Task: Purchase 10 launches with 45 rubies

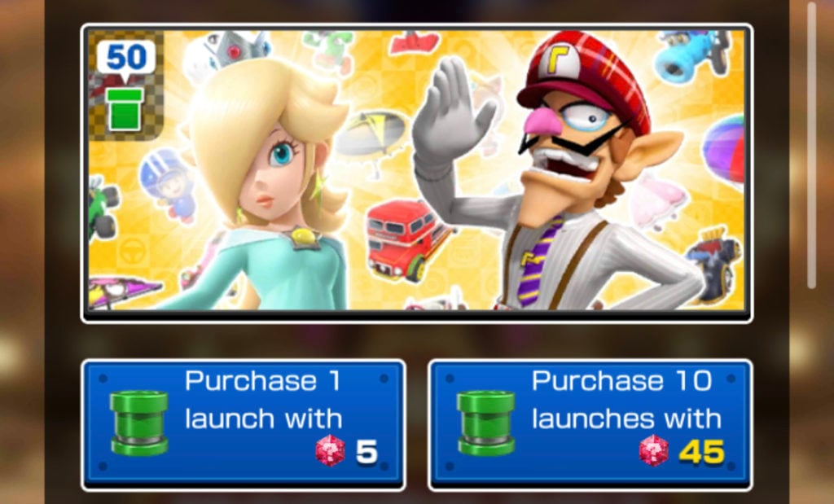Action: pos(590,424)
